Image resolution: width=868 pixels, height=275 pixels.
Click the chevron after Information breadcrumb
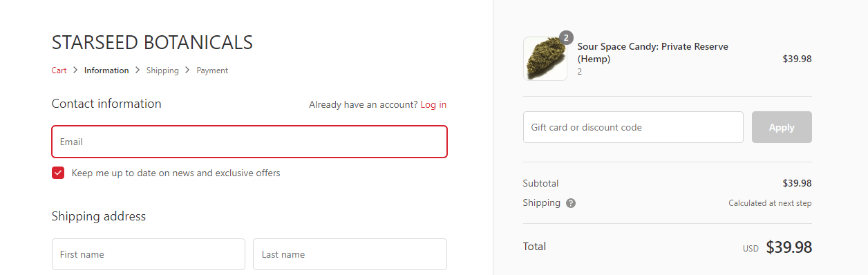click(x=138, y=70)
